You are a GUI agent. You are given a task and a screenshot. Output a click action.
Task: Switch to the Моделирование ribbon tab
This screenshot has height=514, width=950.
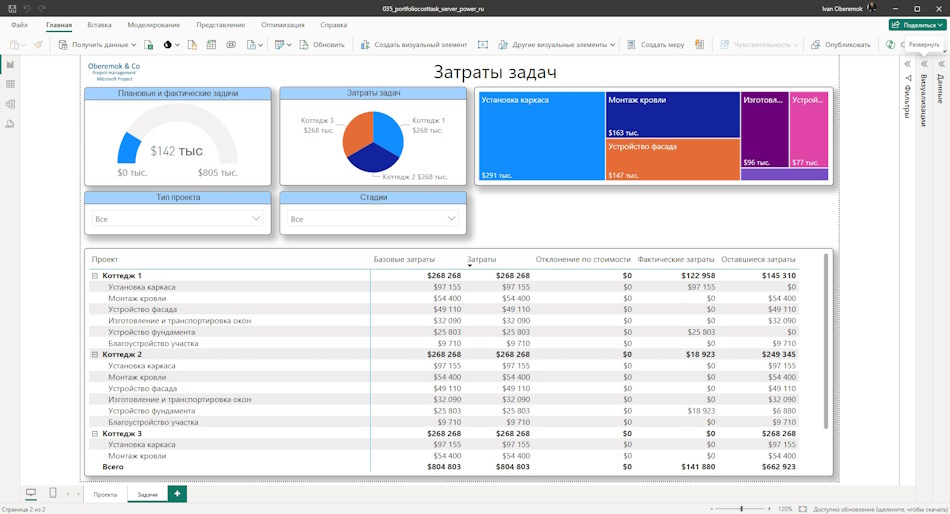tap(154, 25)
